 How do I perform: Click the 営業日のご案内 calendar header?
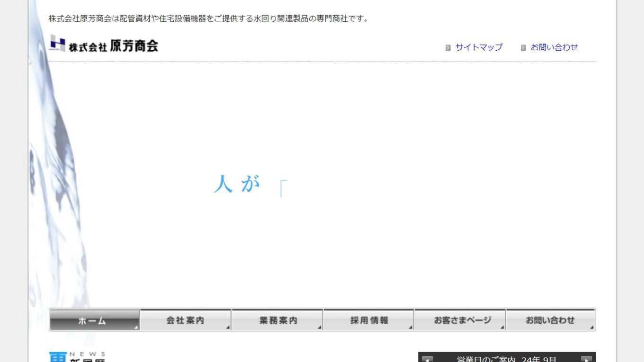(x=506, y=359)
